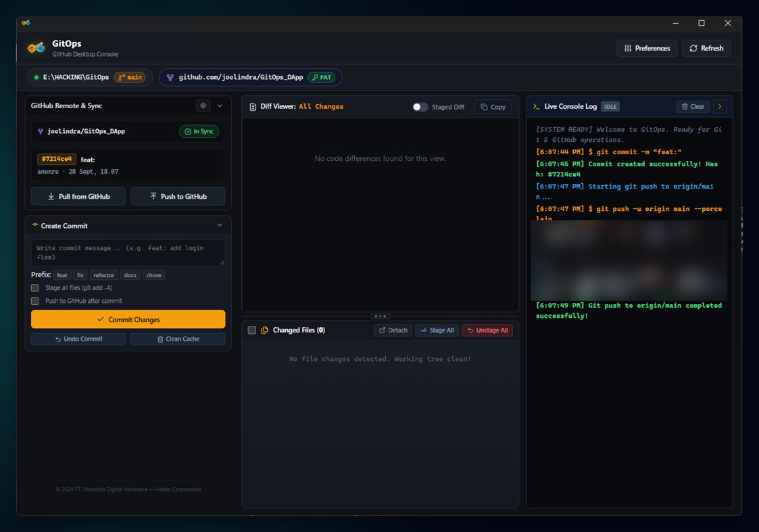
Task: Enable Stage all files checkbox
Action: 35,288
